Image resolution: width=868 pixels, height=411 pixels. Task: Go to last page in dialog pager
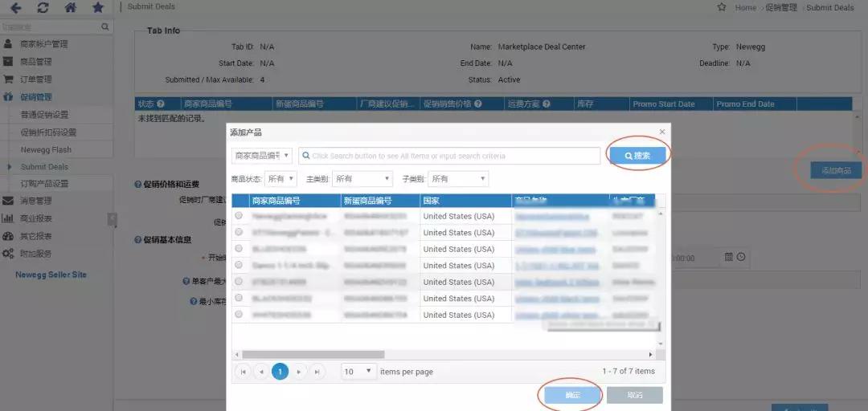[317, 372]
